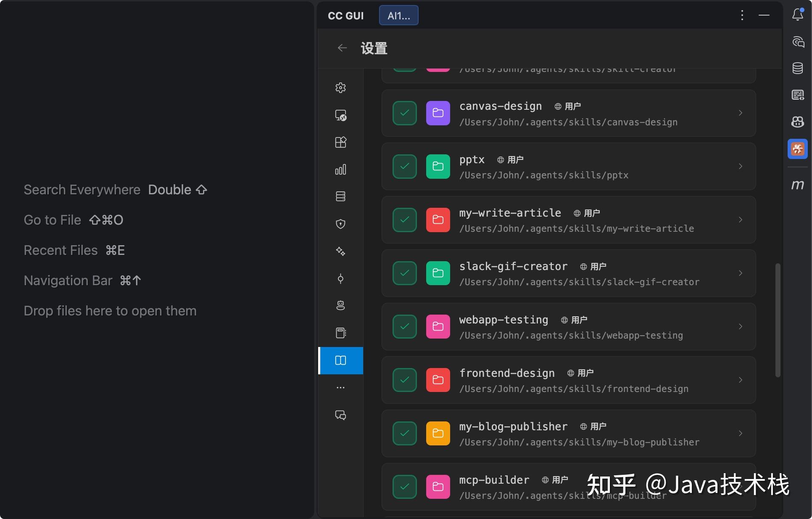This screenshot has height=519, width=812.
Task: Click the purple canvas-design folder icon
Action: 438,113
